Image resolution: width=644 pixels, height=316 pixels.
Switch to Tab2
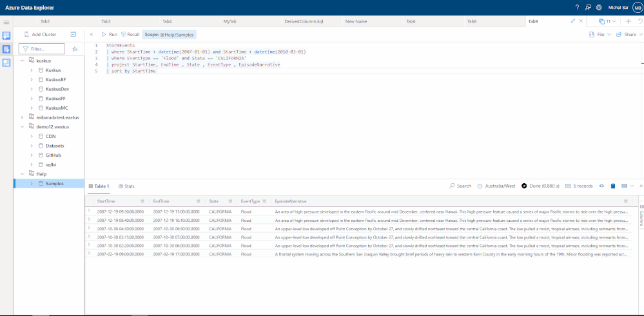click(x=45, y=21)
